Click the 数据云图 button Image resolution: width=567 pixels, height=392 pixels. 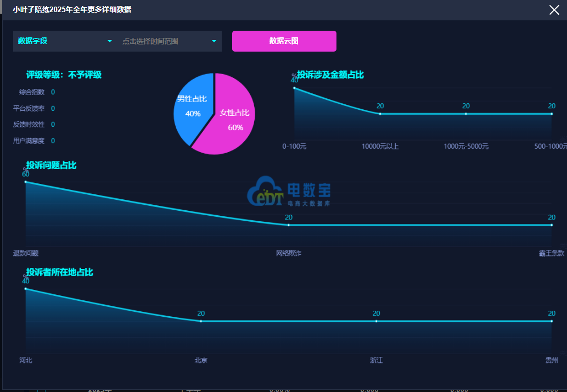tap(284, 41)
